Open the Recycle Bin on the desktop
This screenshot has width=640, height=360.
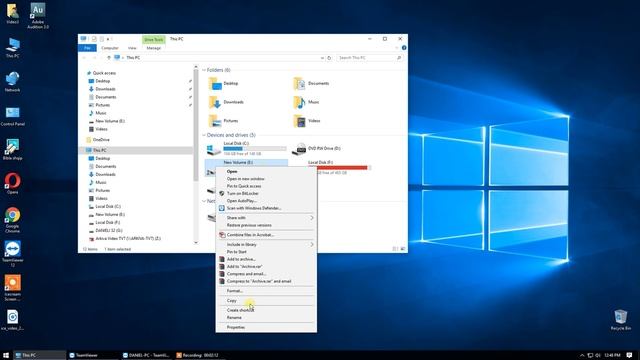(x=620, y=320)
